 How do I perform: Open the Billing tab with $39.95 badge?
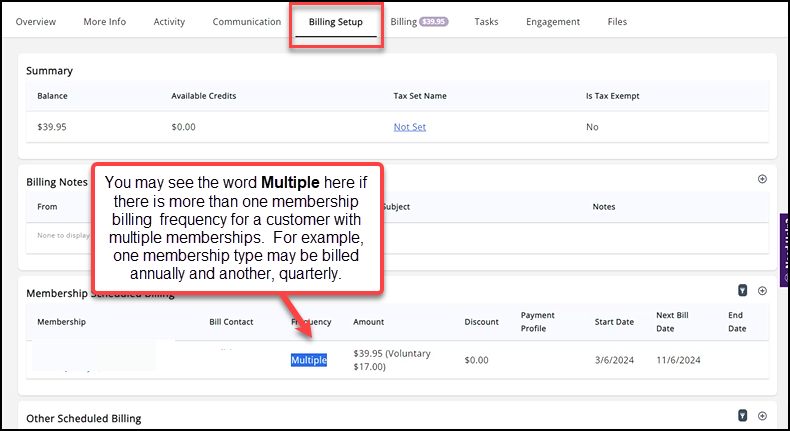(x=417, y=22)
